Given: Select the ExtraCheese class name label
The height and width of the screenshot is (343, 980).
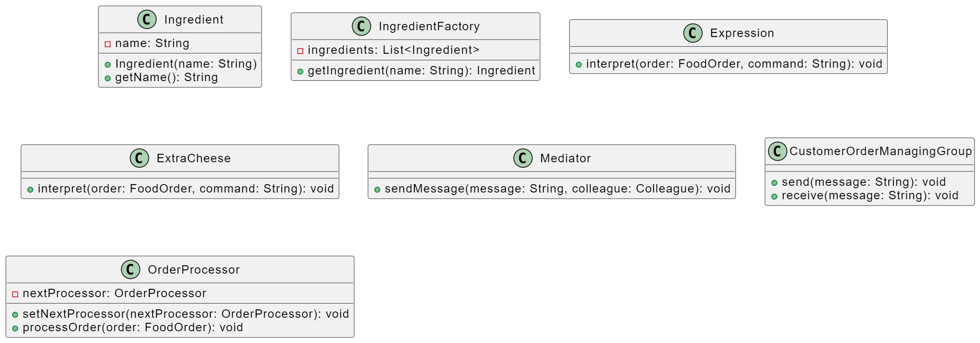Looking at the screenshot, I should point(193,158).
